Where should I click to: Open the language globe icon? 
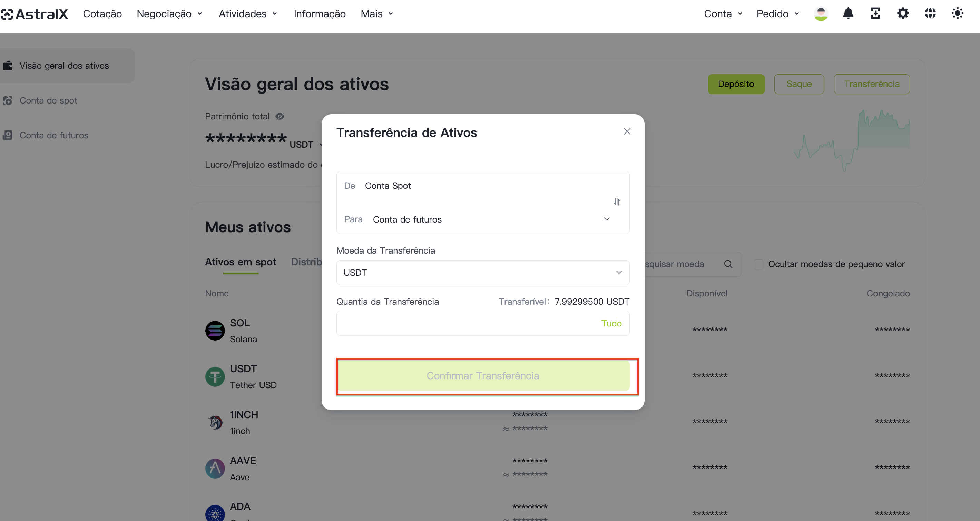[x=930, y=14]
